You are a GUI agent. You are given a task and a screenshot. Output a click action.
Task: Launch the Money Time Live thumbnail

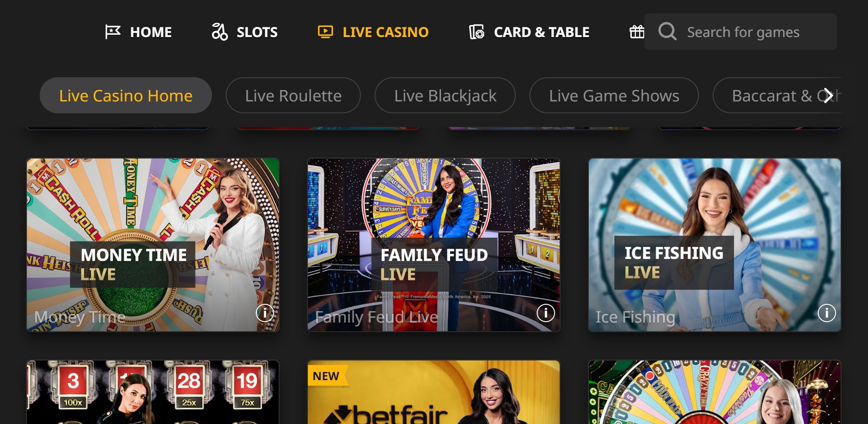153,245
